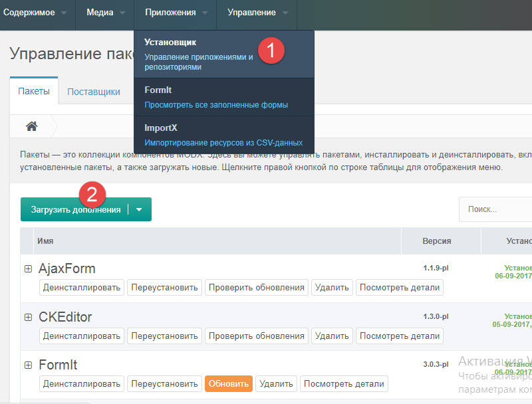
Task: Check updates for AjaxForm
Action: click(x=257, y=288)
